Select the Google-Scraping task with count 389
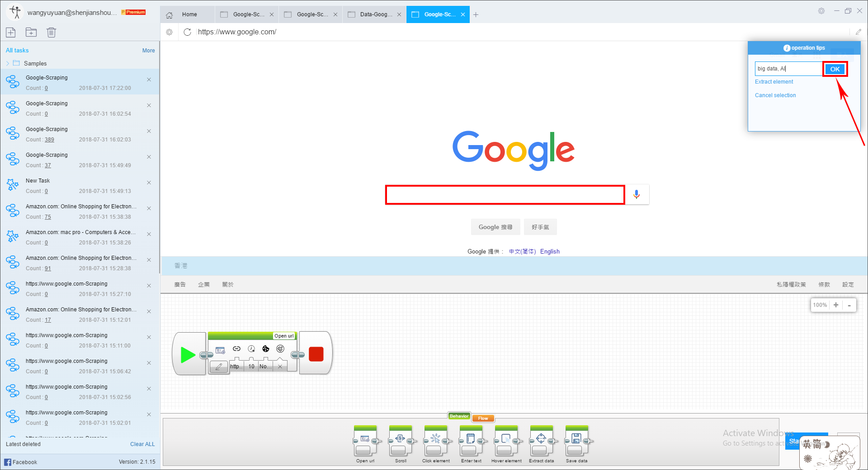 click(x=80, y=133)
